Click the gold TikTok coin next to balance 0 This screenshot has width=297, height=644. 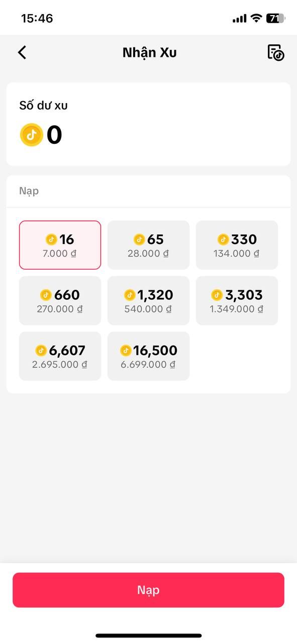(x=31, y=134)
